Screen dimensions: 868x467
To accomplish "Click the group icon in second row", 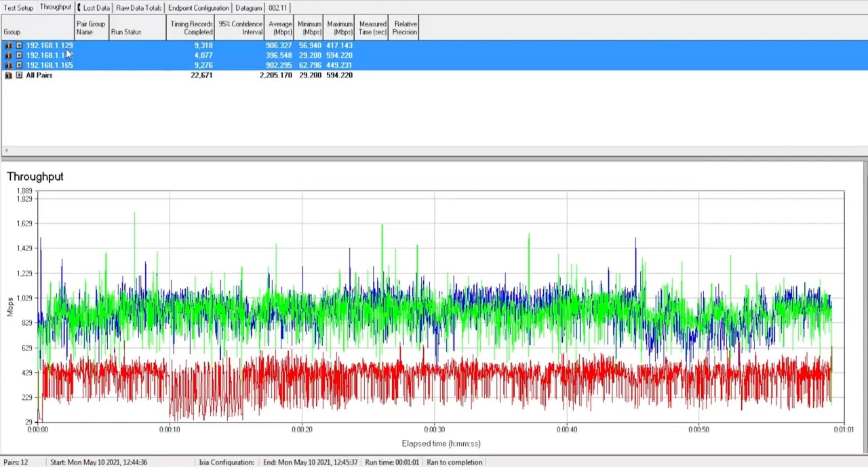I will [x=9, y=56].
